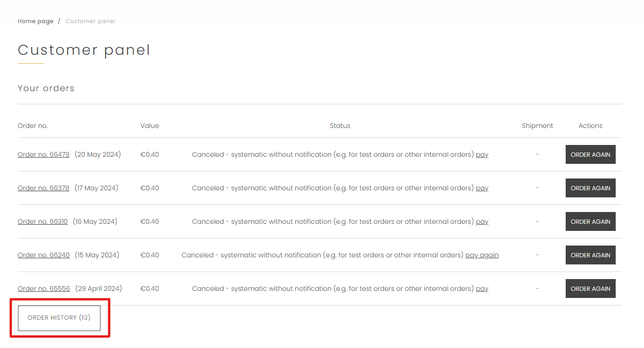Open Order no. 66378 details
644x348 pixels.
pyautogui.click(x=43, y=188)
